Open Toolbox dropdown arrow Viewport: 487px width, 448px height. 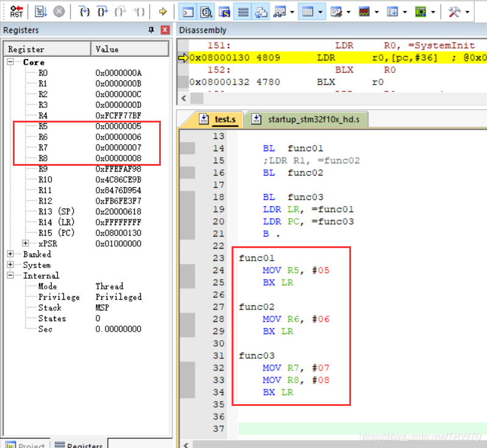coord(467,12)
